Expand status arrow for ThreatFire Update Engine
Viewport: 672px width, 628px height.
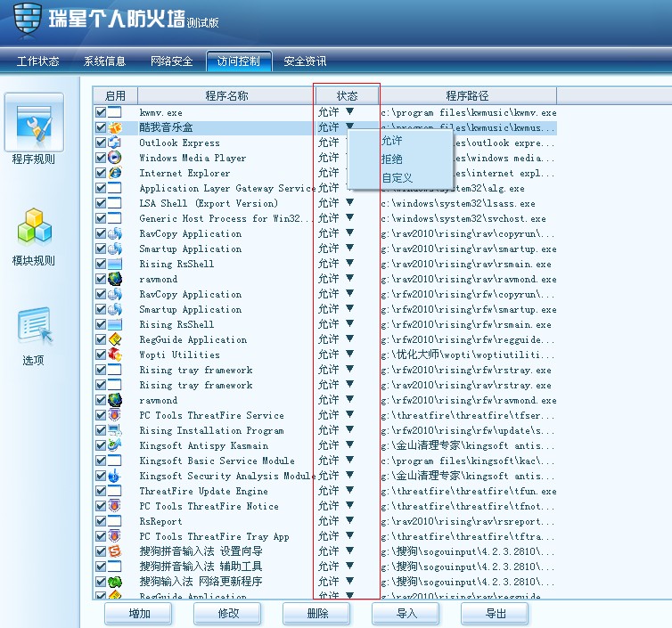click(x=349, y=490)
